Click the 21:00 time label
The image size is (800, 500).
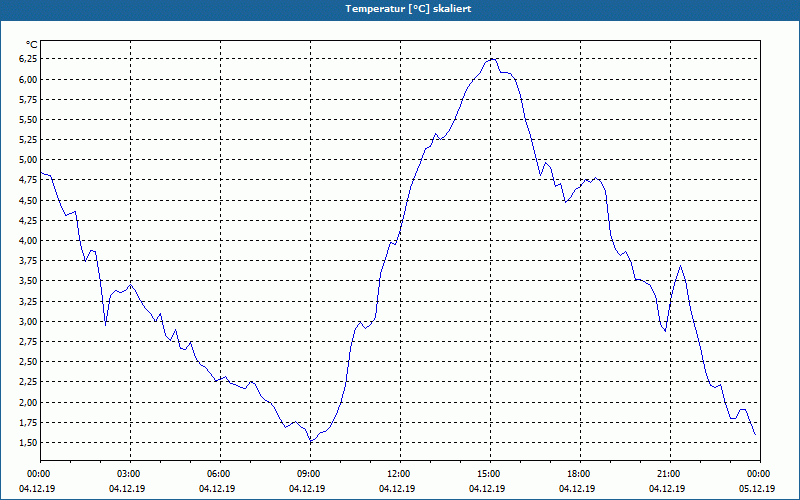tap(670, 474)
